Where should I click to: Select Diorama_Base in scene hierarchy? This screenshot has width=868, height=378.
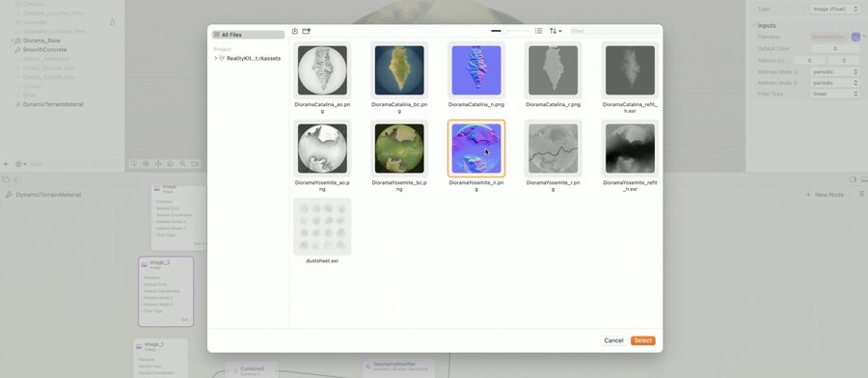[x=41, y=40]
